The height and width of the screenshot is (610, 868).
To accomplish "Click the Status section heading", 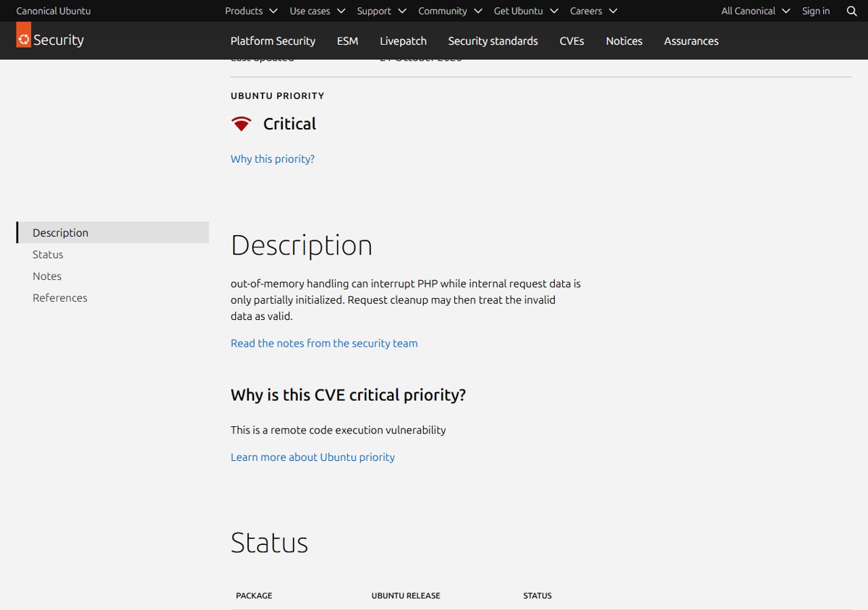I will point(269,543).
